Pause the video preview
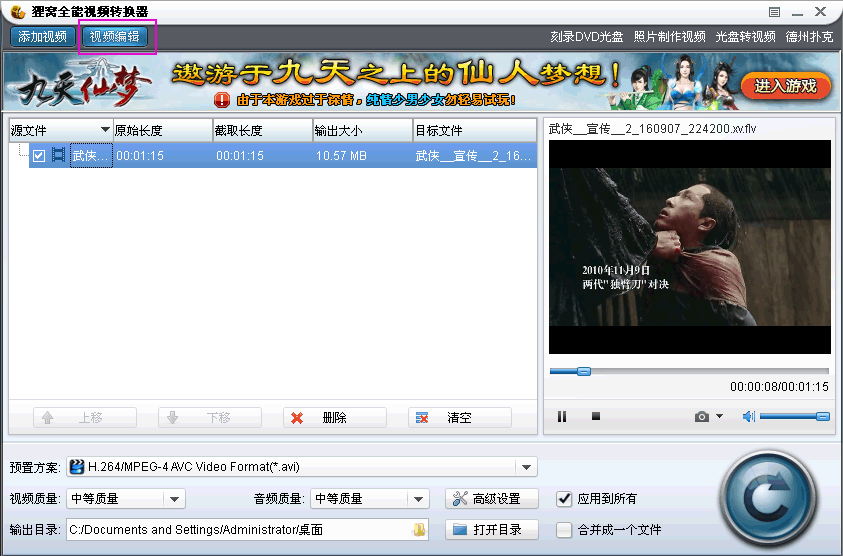 [x=562, y=417]
